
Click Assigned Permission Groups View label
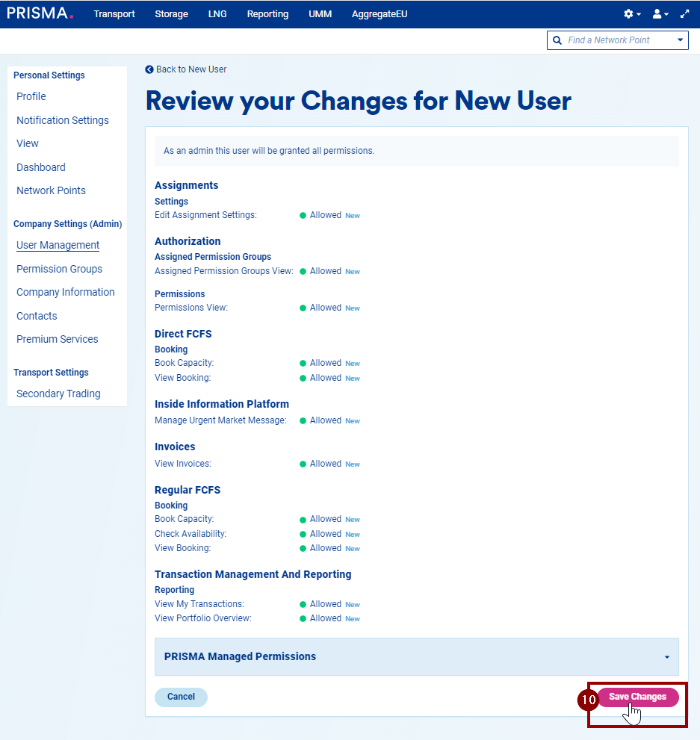pyautogui.click(x=224, y=271)
